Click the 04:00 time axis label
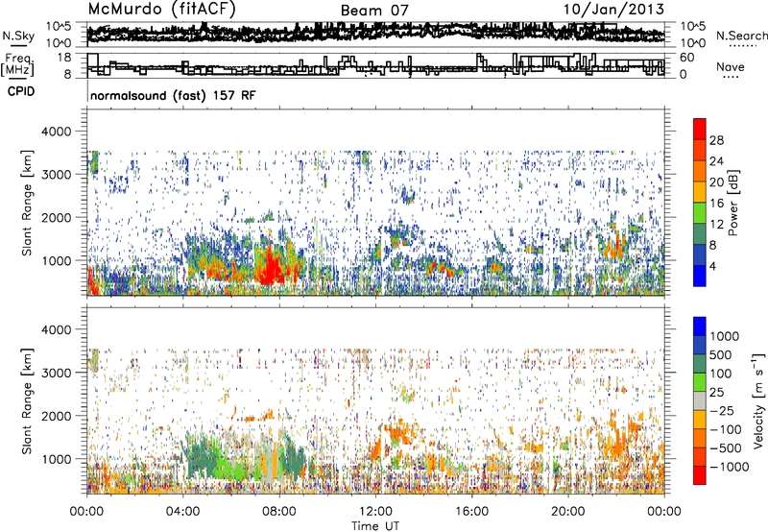This screenshot has height=532, width=768. 182,512
